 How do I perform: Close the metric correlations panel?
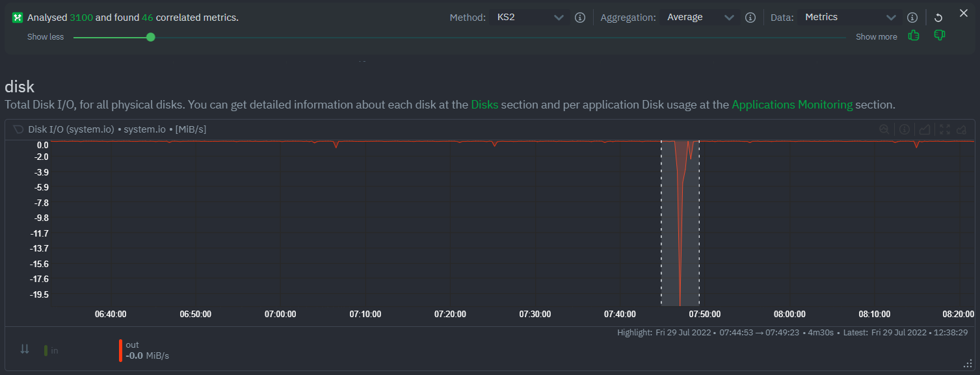964,13
